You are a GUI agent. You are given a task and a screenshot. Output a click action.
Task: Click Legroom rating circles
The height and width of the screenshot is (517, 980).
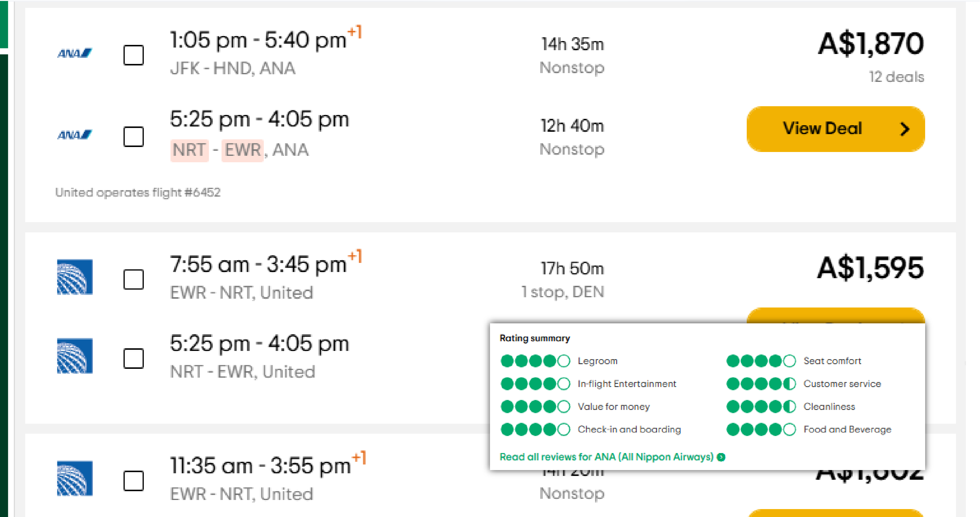point(535,361)
